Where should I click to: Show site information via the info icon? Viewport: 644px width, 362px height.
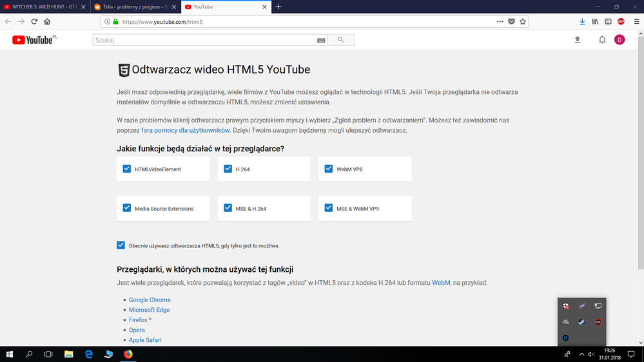coord(107,22)
